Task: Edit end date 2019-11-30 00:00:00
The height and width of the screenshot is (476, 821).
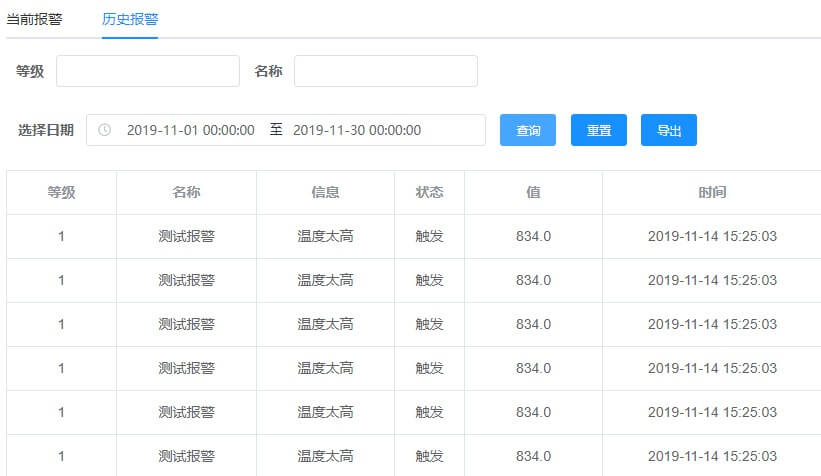Action: (357, 130)
